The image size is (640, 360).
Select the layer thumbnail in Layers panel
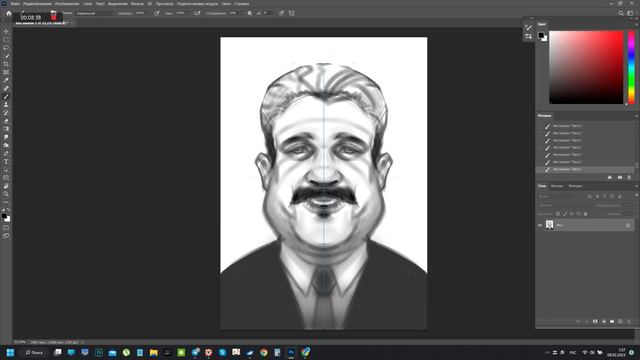tap(549, 225)
